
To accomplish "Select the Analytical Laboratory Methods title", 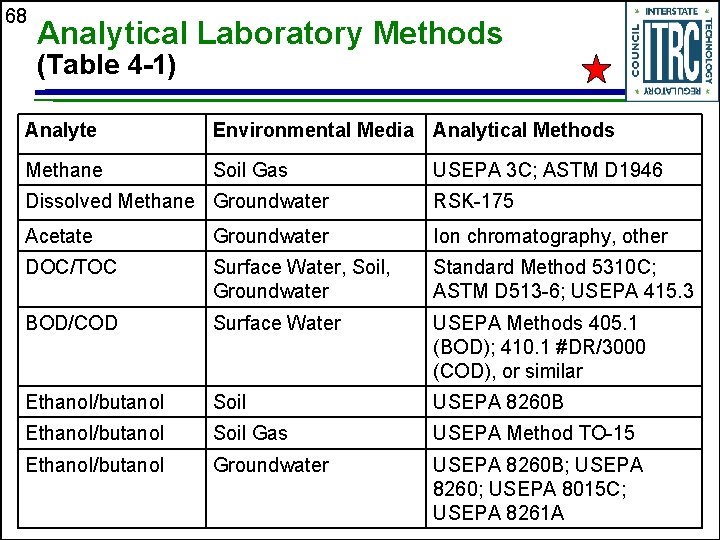I will pyautogui.click(x=270, y=34).
